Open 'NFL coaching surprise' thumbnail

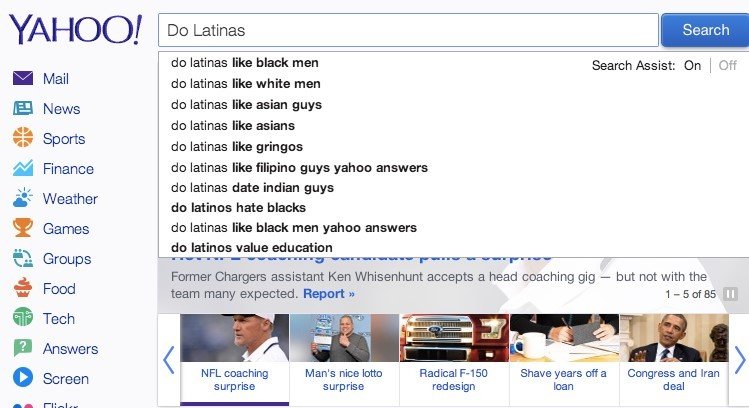tap(235, 359)
